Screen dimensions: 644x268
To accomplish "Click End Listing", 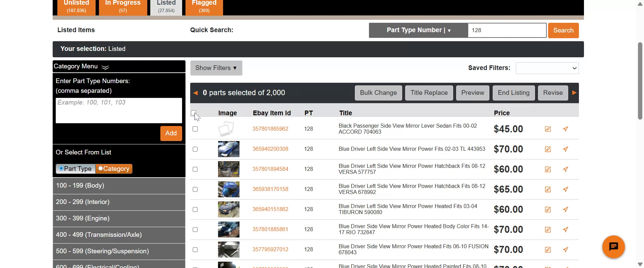I will tap(514, 93).
